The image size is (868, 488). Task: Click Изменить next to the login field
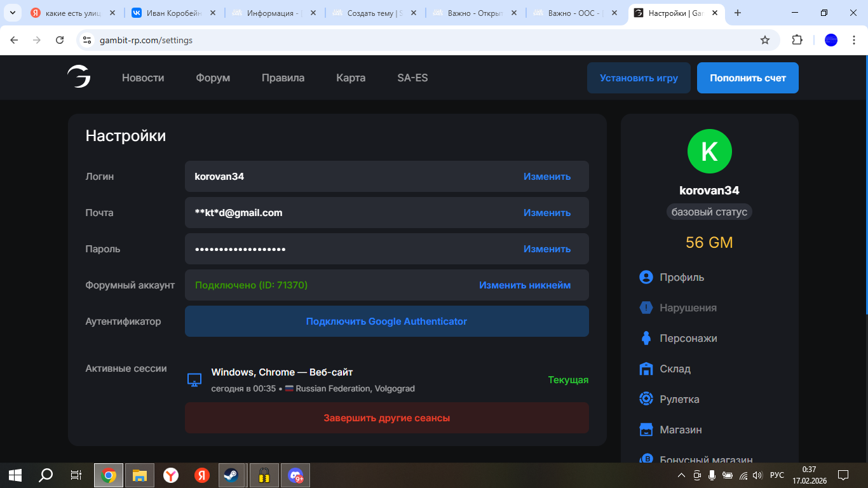(x=546, y=177)
